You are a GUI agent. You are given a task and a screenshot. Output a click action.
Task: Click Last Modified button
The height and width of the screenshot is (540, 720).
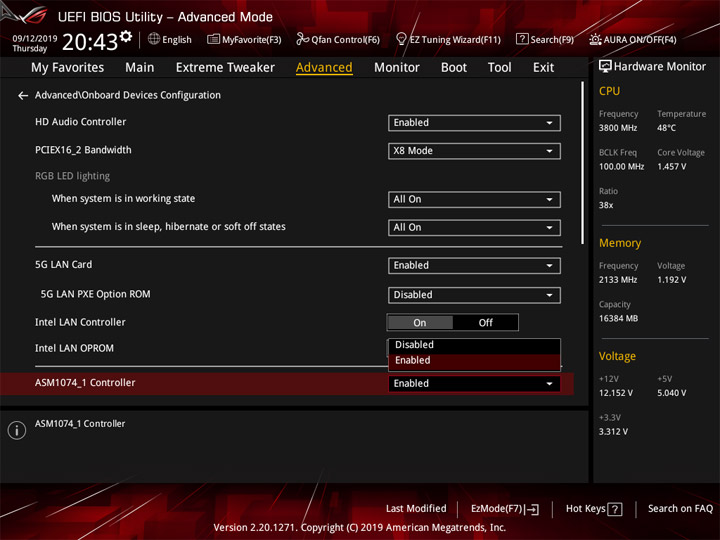pos(416,509)
